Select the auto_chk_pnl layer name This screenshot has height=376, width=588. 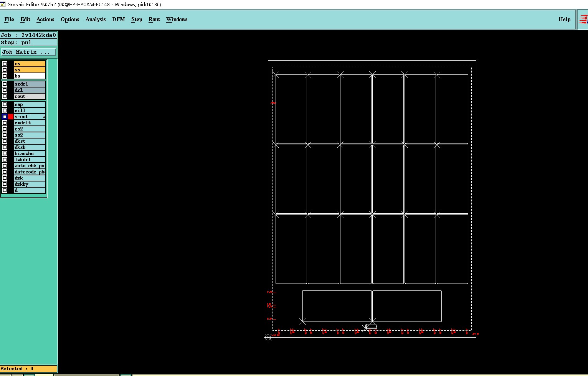30,166
